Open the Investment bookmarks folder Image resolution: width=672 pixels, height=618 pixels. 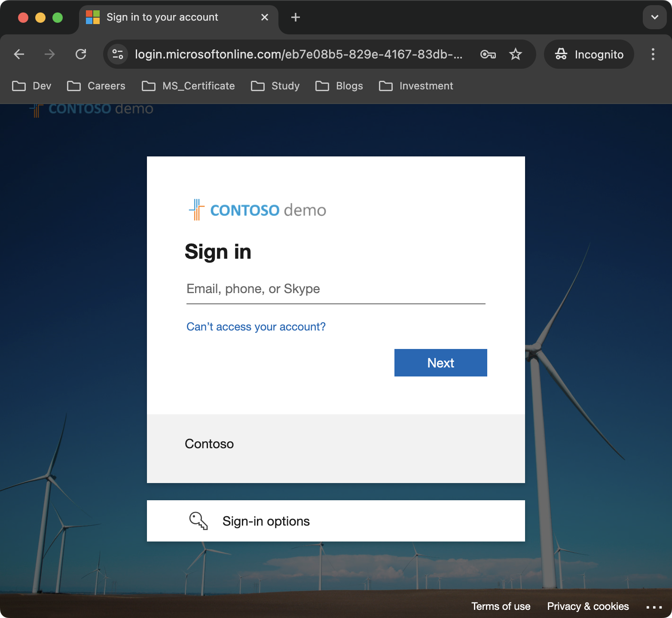tap(416, 86)
